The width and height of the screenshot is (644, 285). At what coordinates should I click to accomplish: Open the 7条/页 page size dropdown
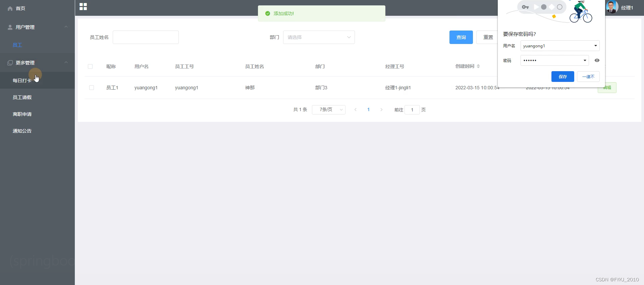329,110
